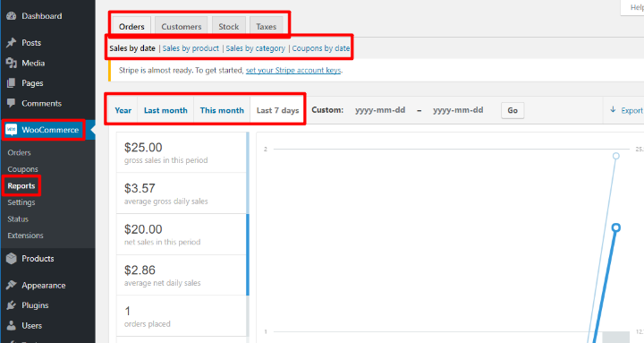
Task: Open the Extensions submenu item
Action: (x=25, y=236)
